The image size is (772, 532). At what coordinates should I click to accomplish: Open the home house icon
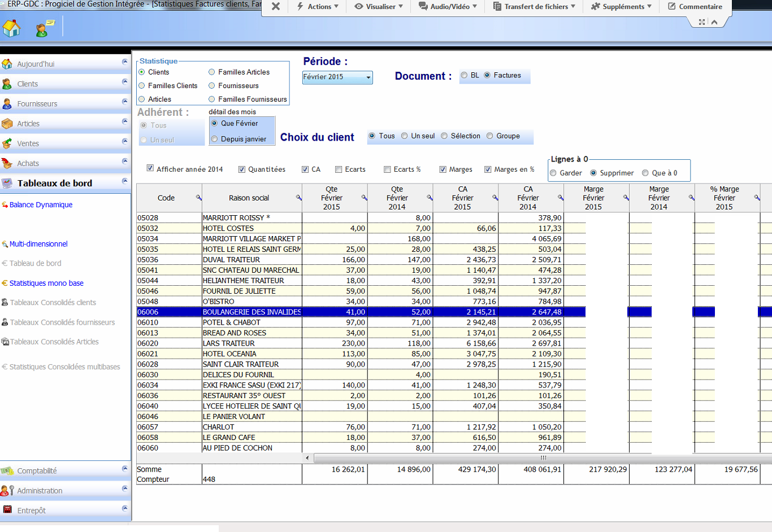11,28
